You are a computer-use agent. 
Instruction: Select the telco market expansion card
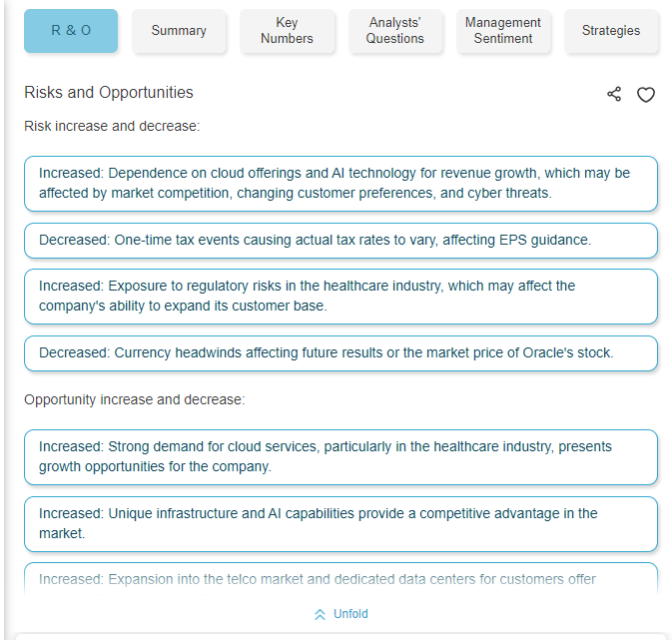pyautogui.click(x=340, y=579)
